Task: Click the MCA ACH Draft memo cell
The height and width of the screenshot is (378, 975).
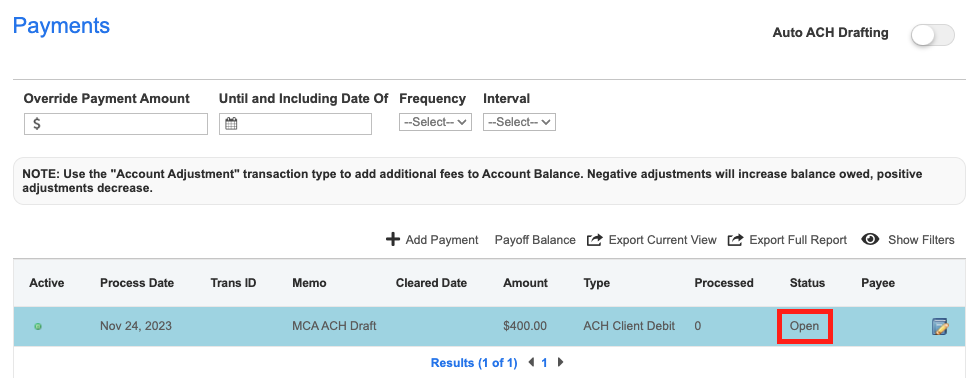Action: tap(334, 326)
